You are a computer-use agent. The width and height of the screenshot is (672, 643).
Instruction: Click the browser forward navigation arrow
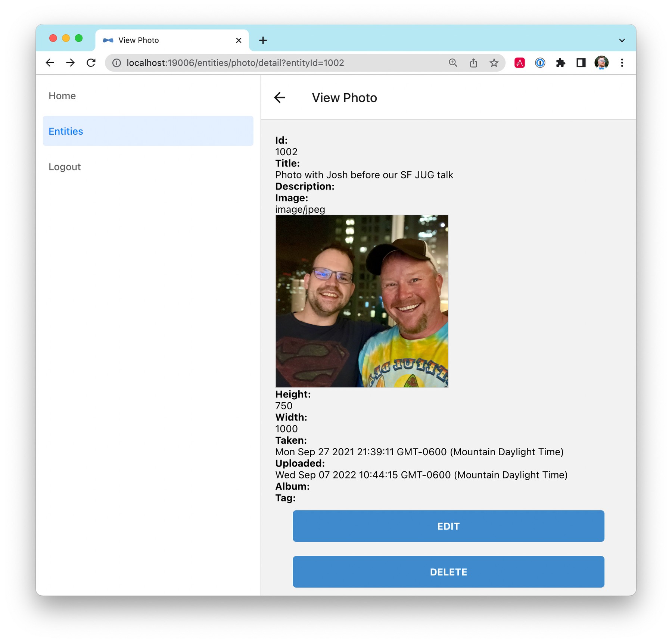[x=71, y=63]
